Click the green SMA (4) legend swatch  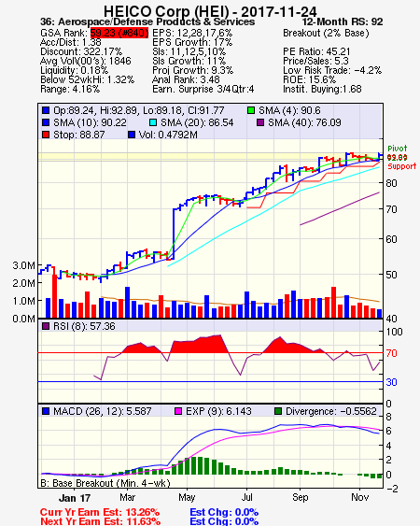click(251, 110)
